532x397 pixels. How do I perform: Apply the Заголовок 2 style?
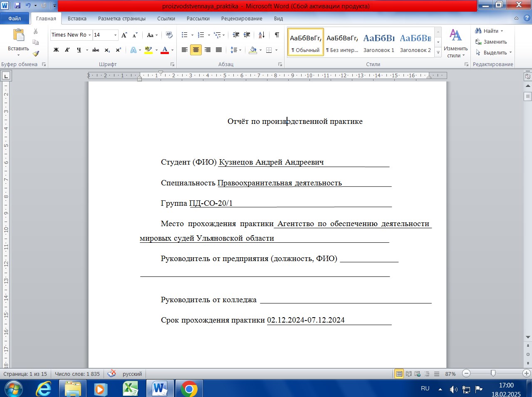[415, 42]
